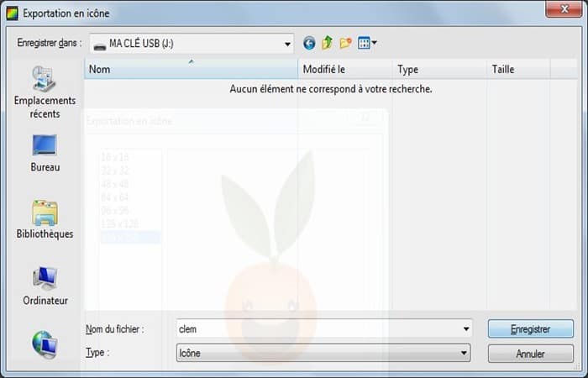Sort by the Nom column header
This screenshot has width=588, height=378.
click(192, 70)
